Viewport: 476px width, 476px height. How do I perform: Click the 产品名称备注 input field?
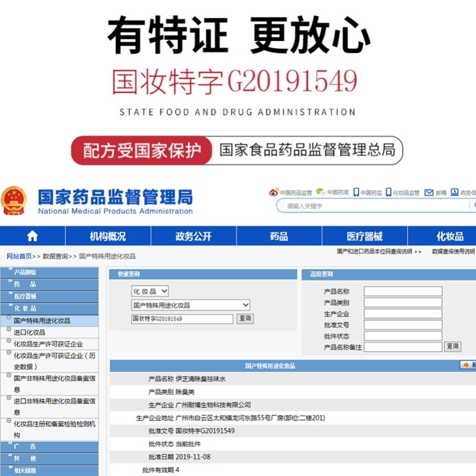click(403, 347)
